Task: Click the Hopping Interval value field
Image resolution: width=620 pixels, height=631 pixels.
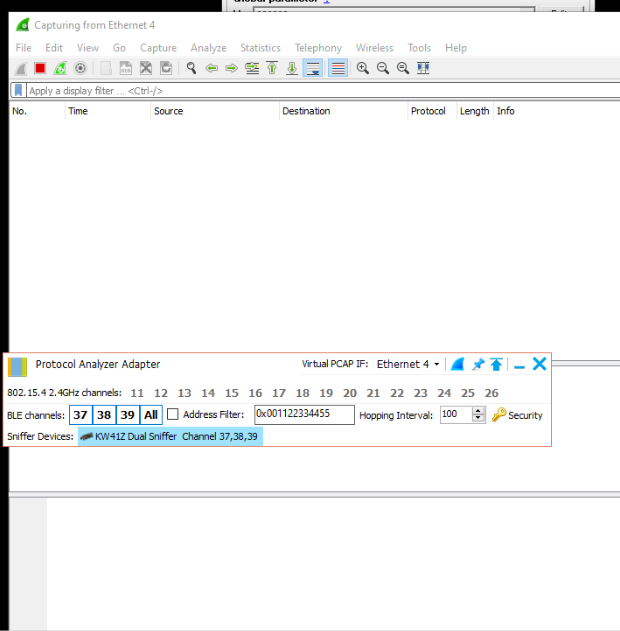Action: (455, 414)
